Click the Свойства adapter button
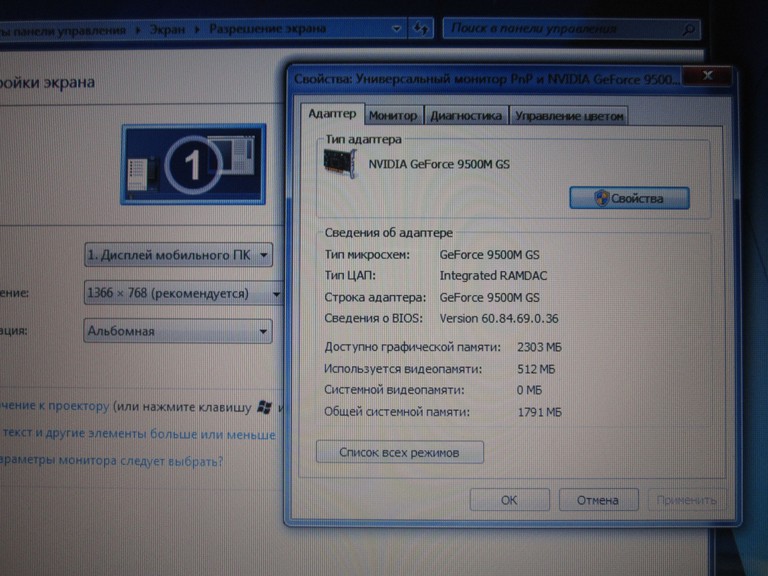768x576 pixels. [x=629, y=198]
